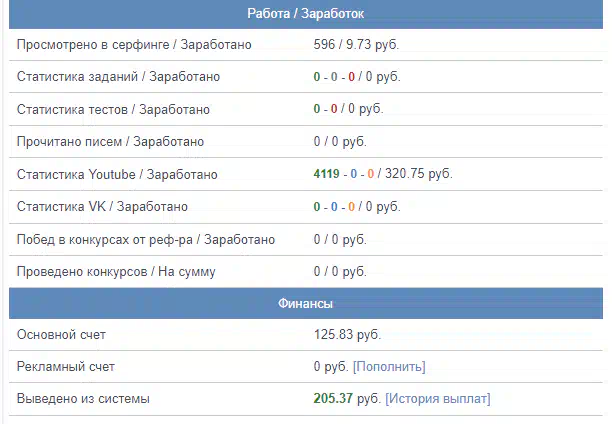Select the Проведено конкурсов / На сумму label
The width and height of the screenshot is (612, 424).
(116, 272)
